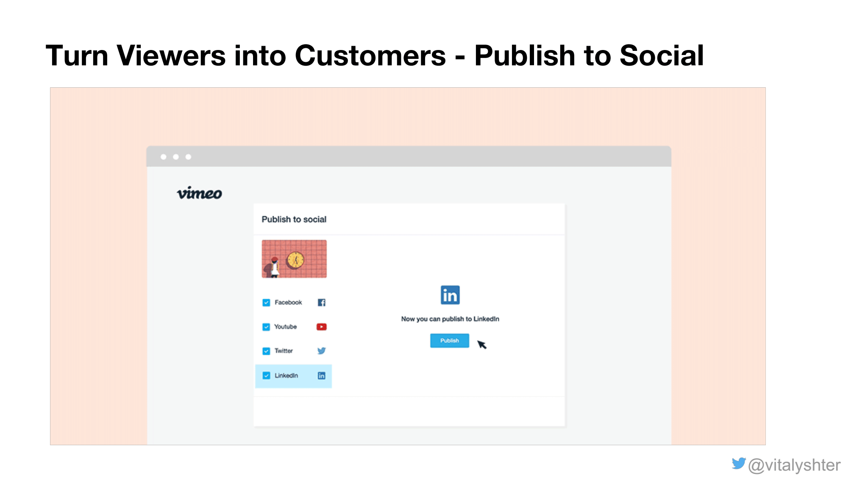
Task: Toggle the YouTube checkbox off
Action: (x=267, y=325)
